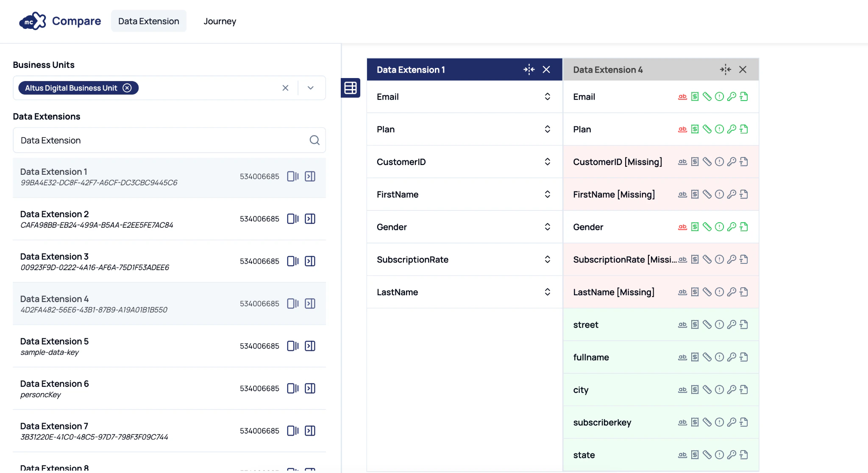Click the dollar receipt icon in CustomerID [Missing] row
The image size is (868, 473).
(x=695, y=162)
